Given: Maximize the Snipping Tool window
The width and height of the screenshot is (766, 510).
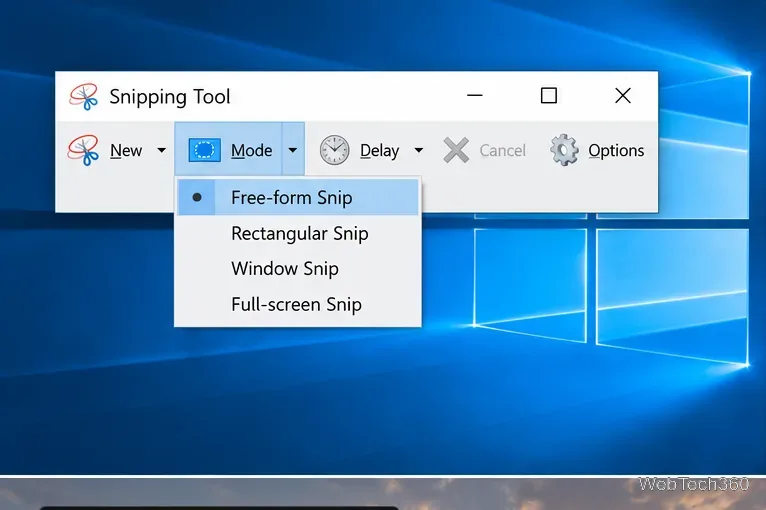Looking at the screenshot, I should pyautogui.click(x=549, y=96).
